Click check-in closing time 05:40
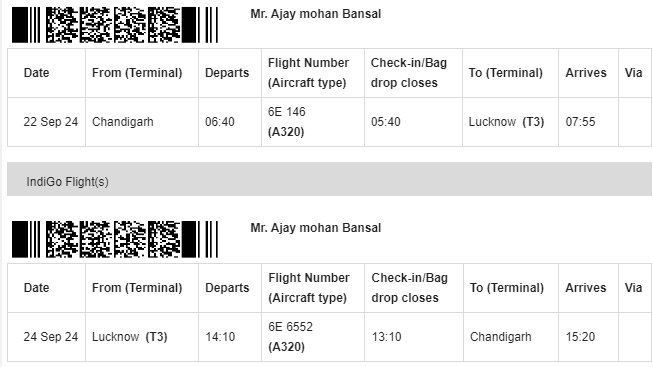Viewport: 653px width, 367px height. point(386,122)
